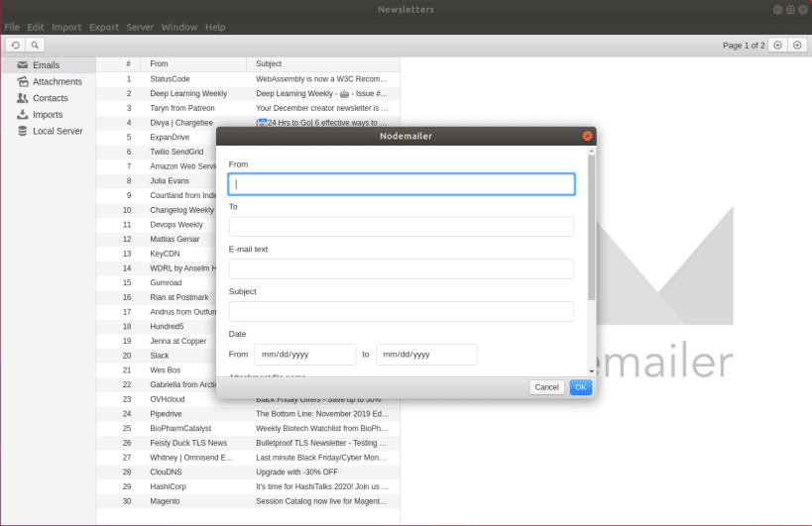Select the Deep Learning Weekly sender row
The image size is (812, 526).
(x=248, y=94)
